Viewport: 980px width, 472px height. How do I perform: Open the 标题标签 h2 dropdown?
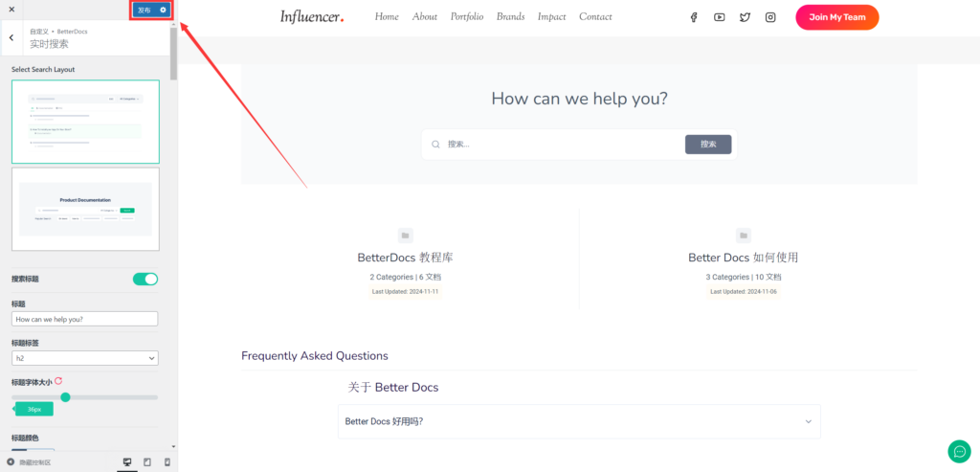click(85, 358)
